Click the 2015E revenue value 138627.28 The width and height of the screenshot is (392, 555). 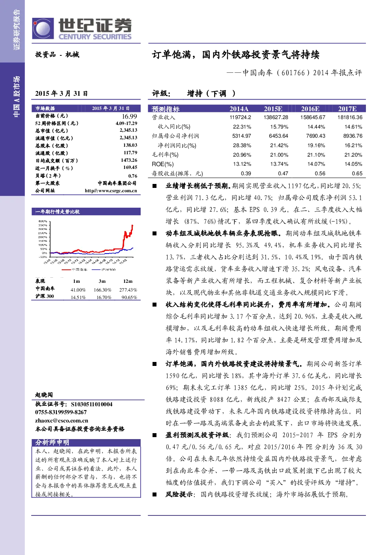[x=276, y=117]
